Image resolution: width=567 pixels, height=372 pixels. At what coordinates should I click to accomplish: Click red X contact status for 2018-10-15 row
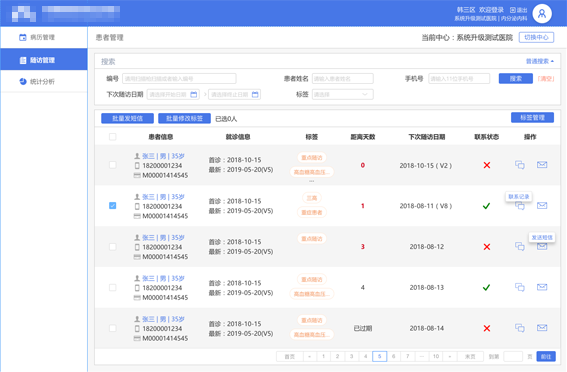click(487, 165)
